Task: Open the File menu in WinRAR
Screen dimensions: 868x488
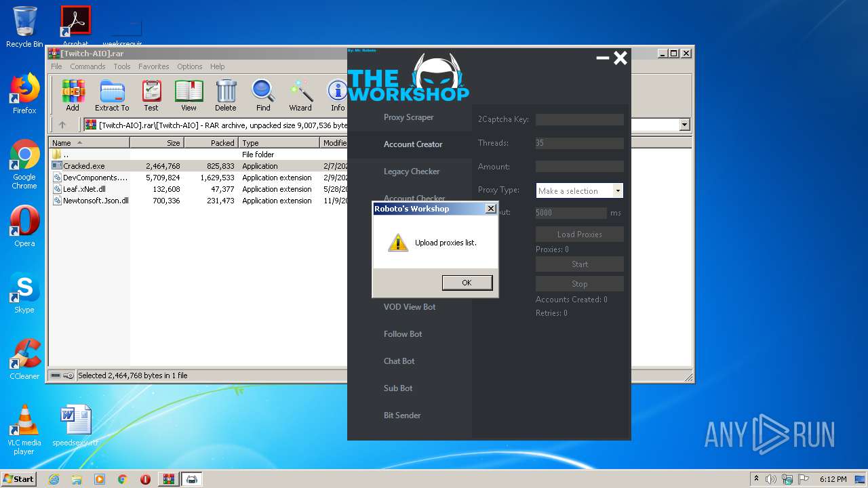Action: point(56,66)
